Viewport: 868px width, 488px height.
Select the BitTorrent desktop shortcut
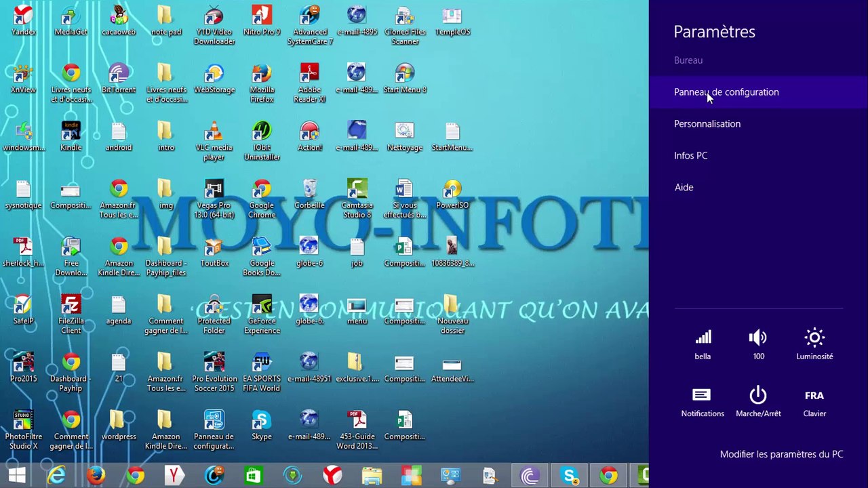[x=119, y=79]
